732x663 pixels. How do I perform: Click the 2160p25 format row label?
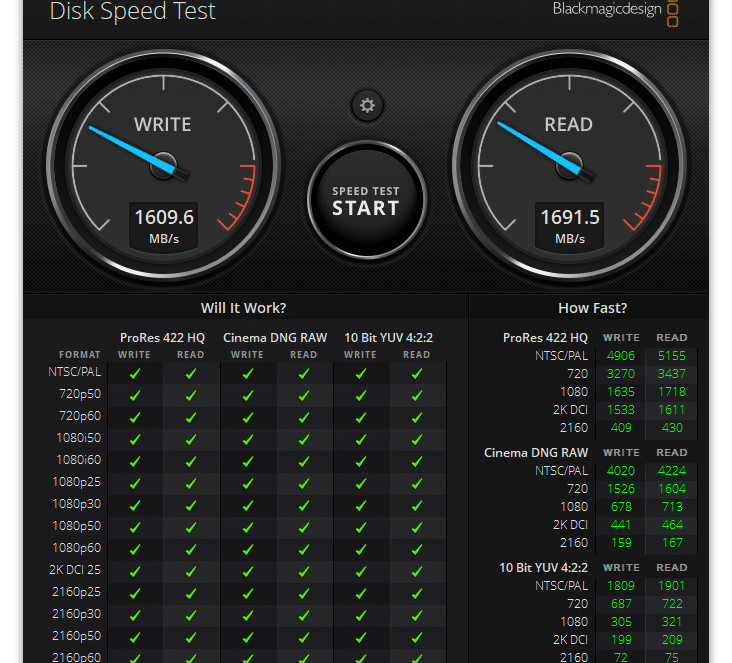[77, 592]
